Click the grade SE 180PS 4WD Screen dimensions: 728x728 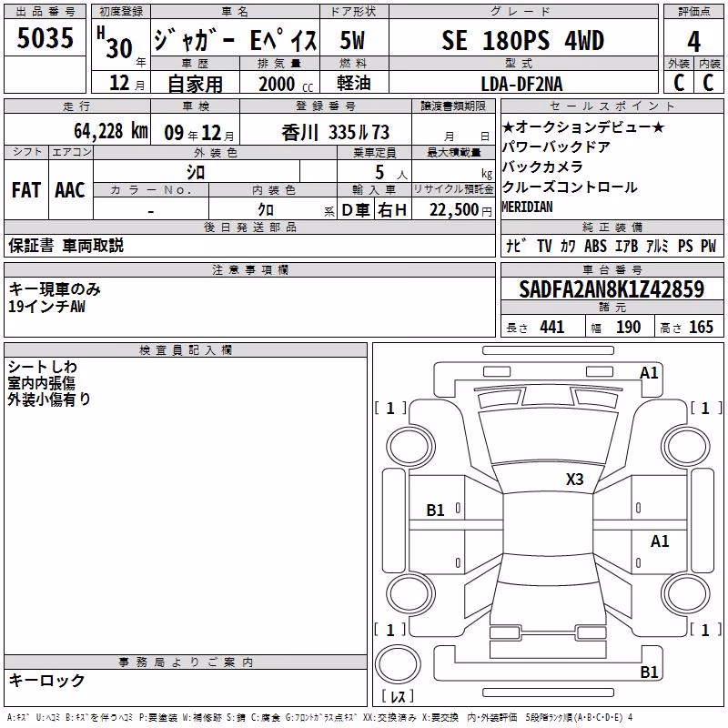tap(522, 40)
